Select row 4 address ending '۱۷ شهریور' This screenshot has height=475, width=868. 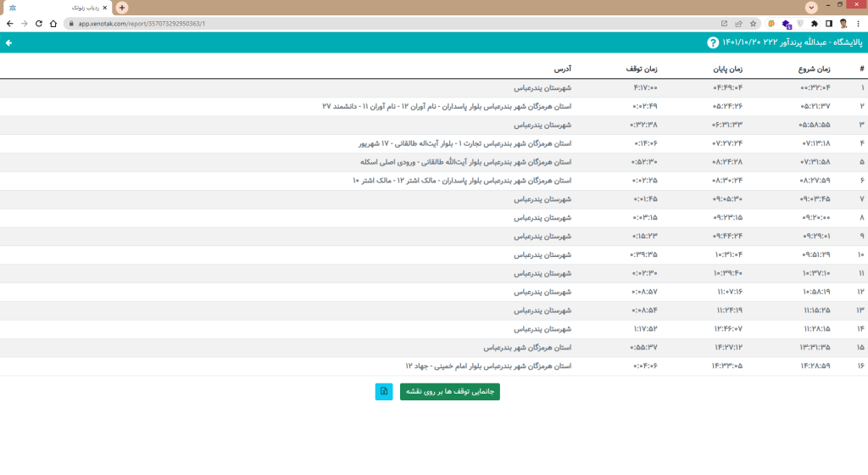(x=465, y=143)
